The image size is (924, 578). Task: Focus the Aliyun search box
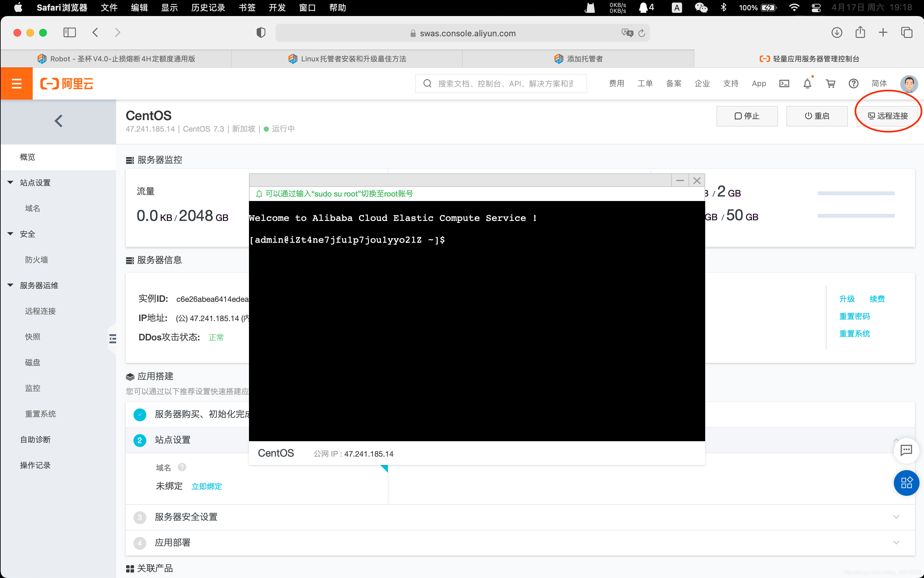tap(501, 83)
